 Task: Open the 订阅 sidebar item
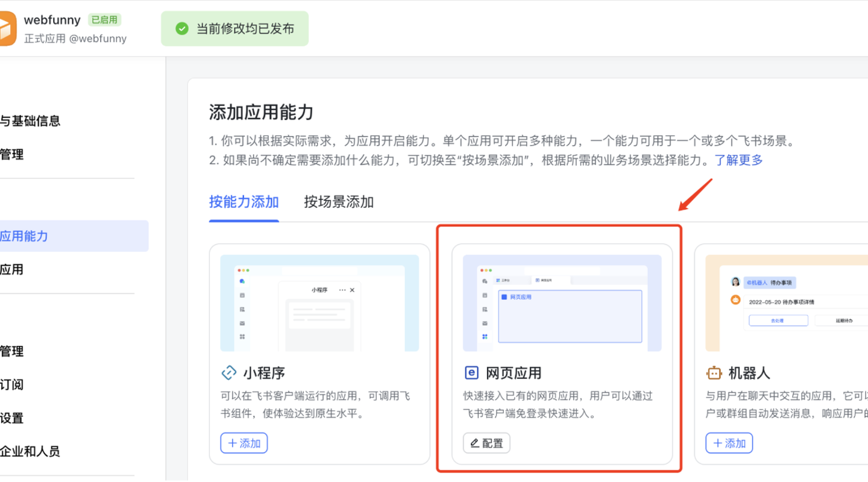(12, 385)
